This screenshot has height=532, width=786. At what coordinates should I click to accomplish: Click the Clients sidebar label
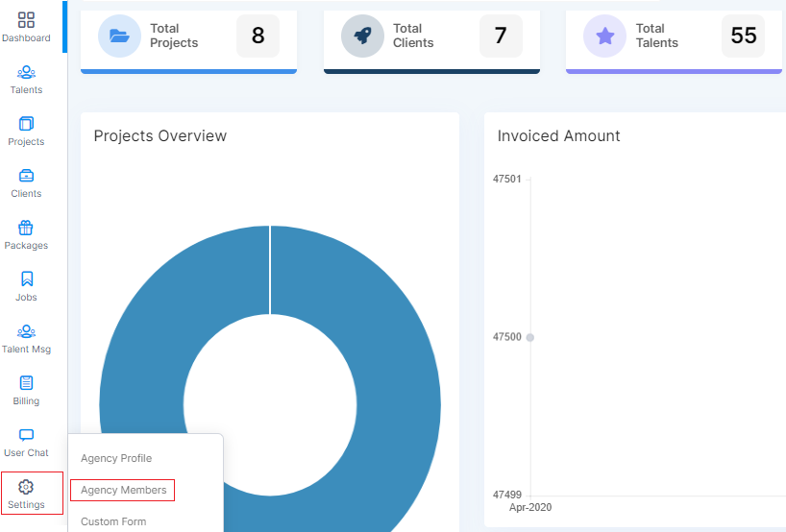click(26, 194)
